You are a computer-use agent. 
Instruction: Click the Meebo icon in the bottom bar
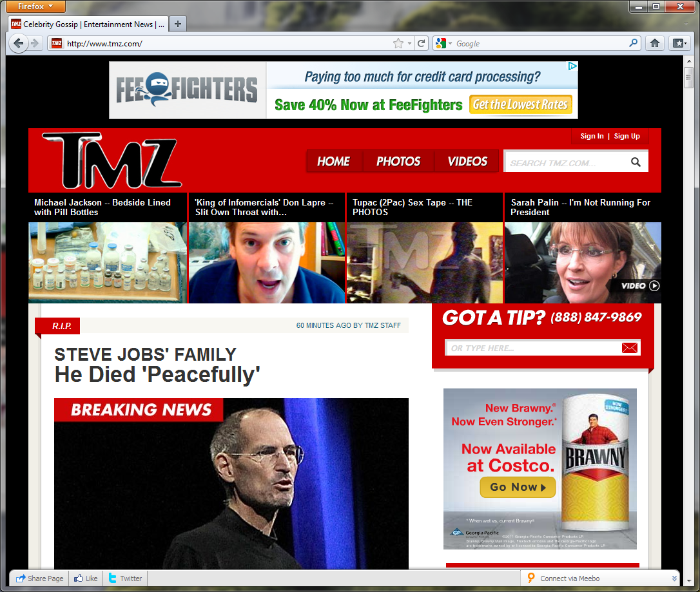click(x=531, y=578)
